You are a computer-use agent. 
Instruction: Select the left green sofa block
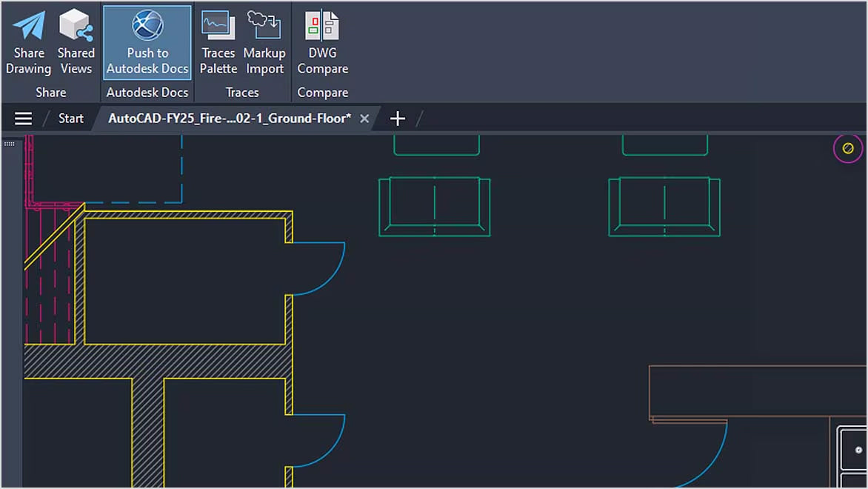434,207
